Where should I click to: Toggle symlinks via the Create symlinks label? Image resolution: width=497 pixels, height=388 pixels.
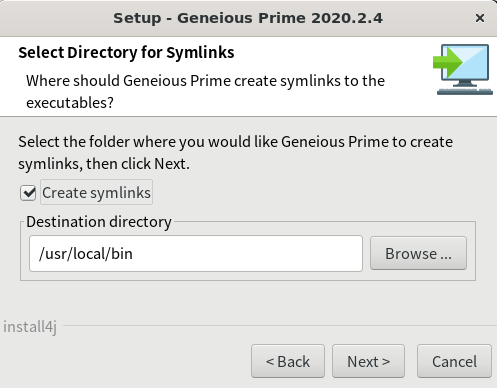[96, 192]
